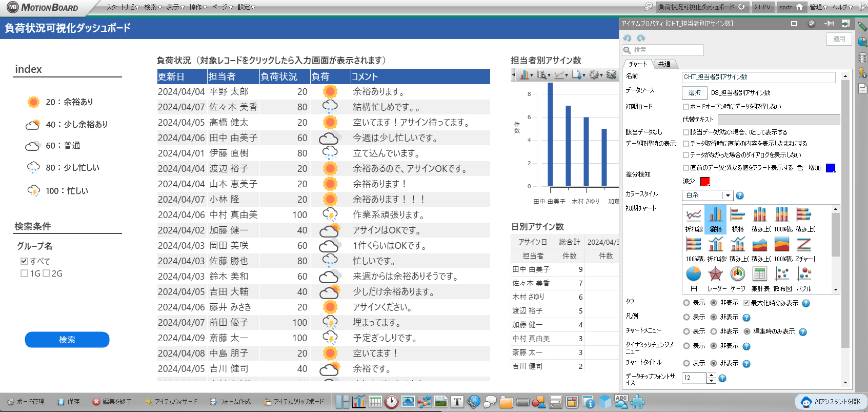Select the 横棒 horizontal bar chart type

738,219
